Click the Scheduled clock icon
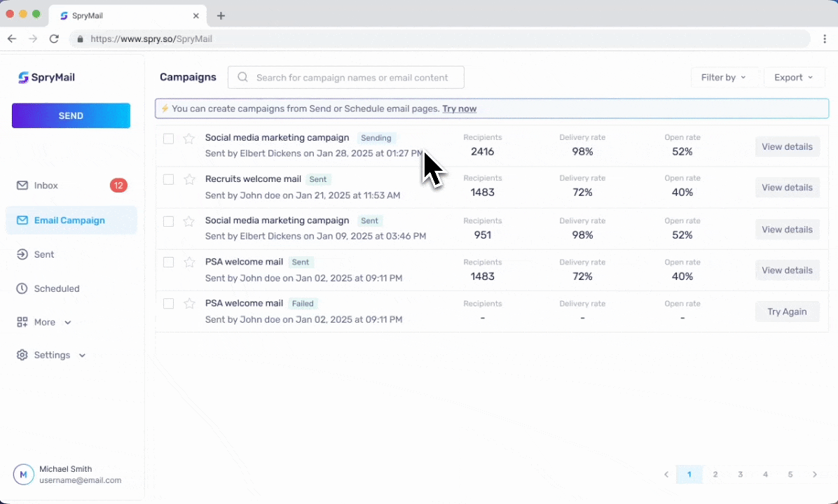 (x=22, y=288)
